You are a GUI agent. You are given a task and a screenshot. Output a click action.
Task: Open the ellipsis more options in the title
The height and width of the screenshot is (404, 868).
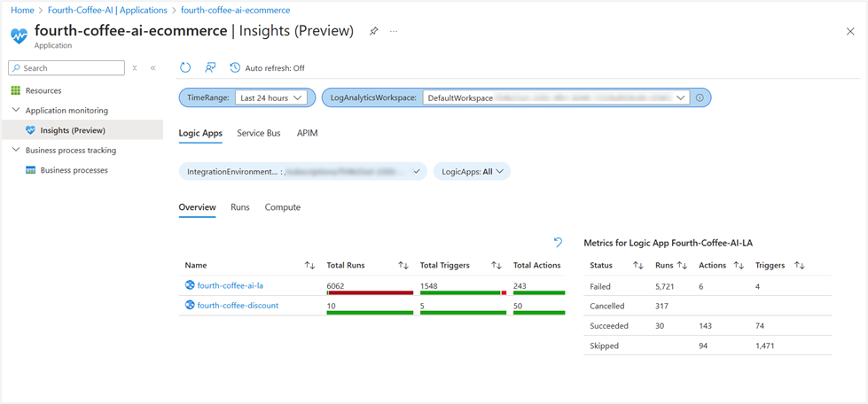[x=394, y=32]
